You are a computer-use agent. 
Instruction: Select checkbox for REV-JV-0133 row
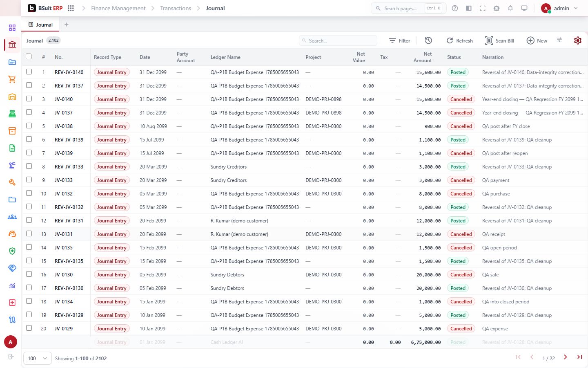coord(29,166)
